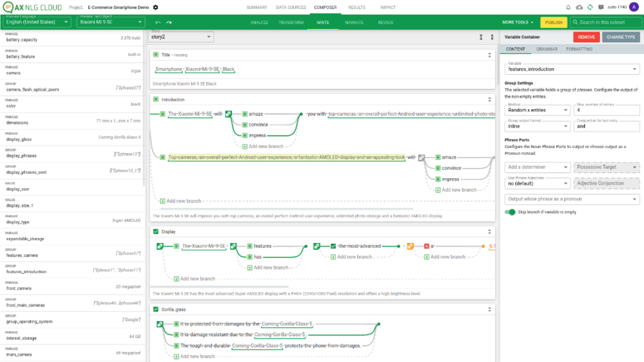Image resolution: width=644 pixels, height=362 pixels.
Task: Open the Method 'Random x entries' dropdown
Action: pyautogui.click(x=537, y=110)
